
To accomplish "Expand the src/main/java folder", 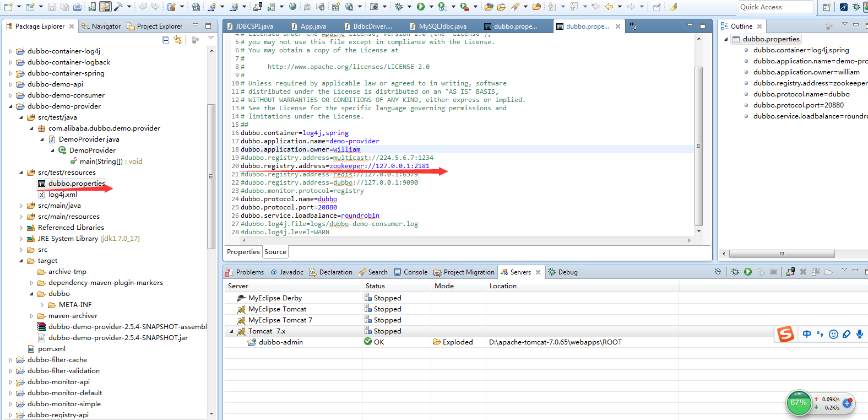I will 21,206.
